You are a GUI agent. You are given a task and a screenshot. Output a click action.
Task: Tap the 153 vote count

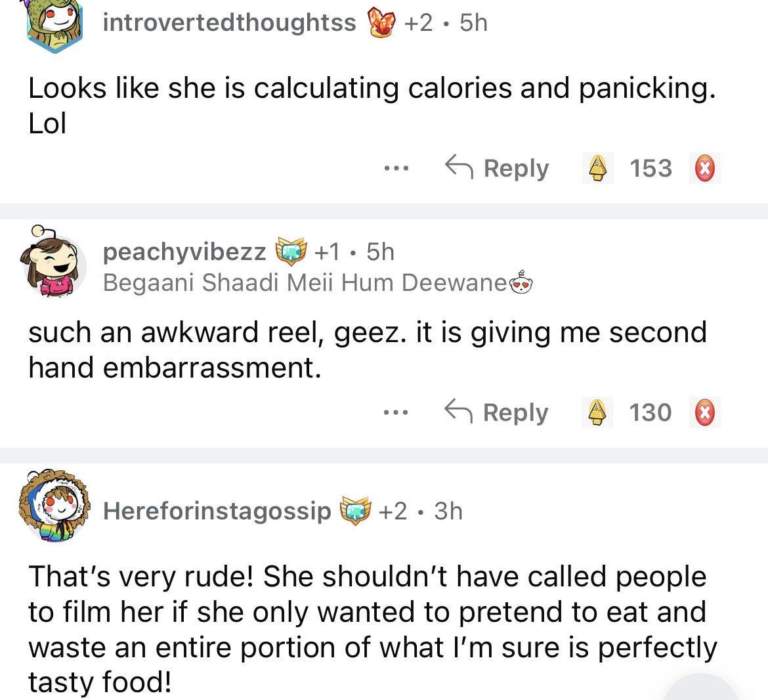pos(651,168)
